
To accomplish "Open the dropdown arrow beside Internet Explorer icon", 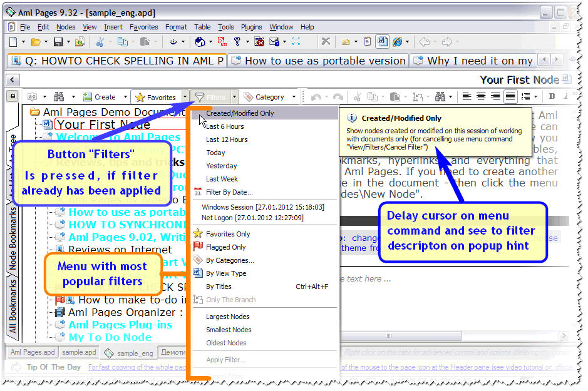I will pos(407,42).
